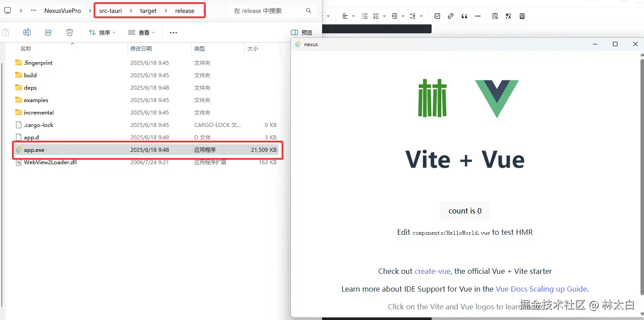
Task: Select the examples folder row
Action: [146, 100]
